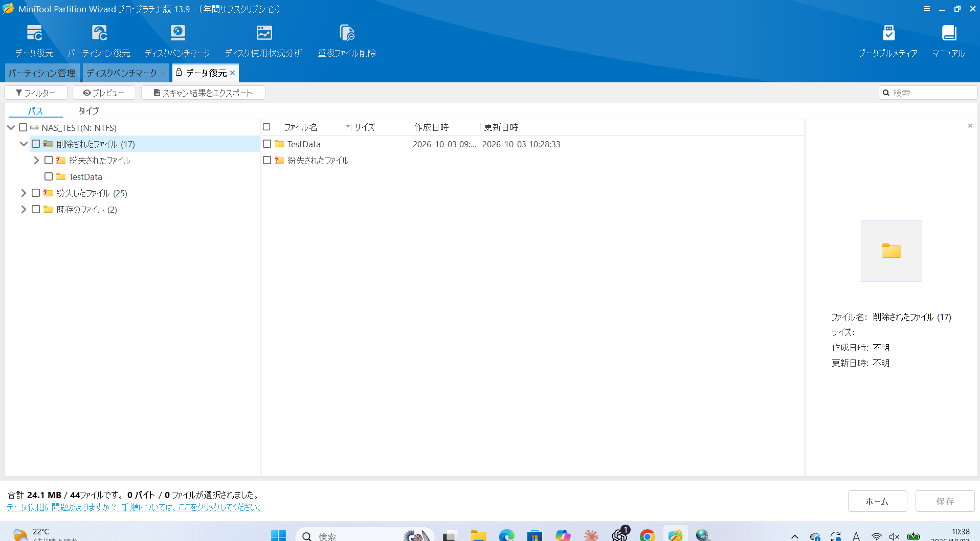Image resolution: width=980 pixels, height=541 pixels.
Task: Click the ホーム button
Action: [877, 502]
